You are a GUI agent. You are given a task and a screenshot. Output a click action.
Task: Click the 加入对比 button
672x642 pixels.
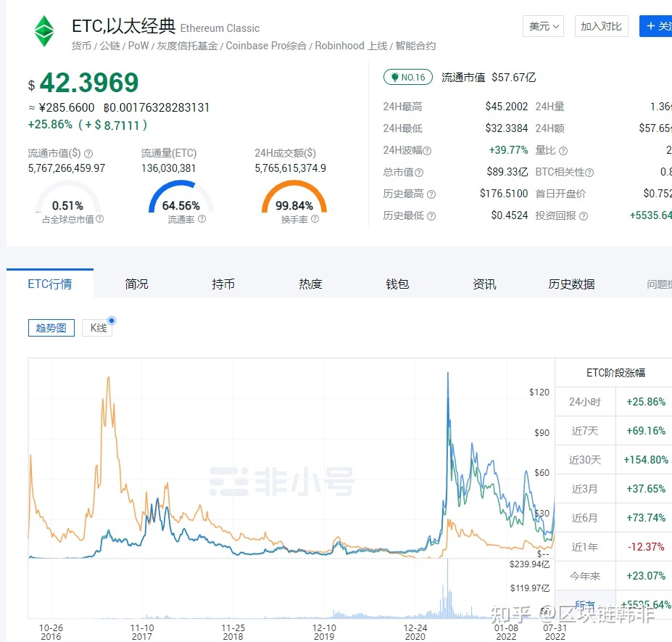coord(601,26)
